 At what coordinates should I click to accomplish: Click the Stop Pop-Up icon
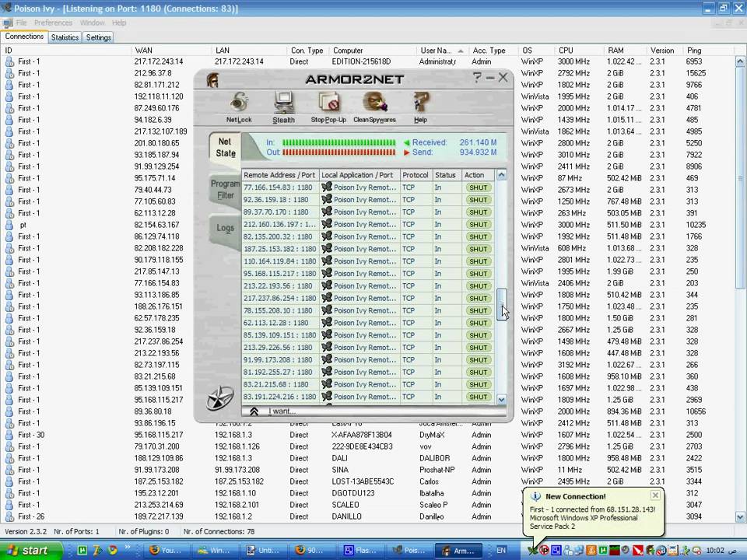click(x=328, y=103)
